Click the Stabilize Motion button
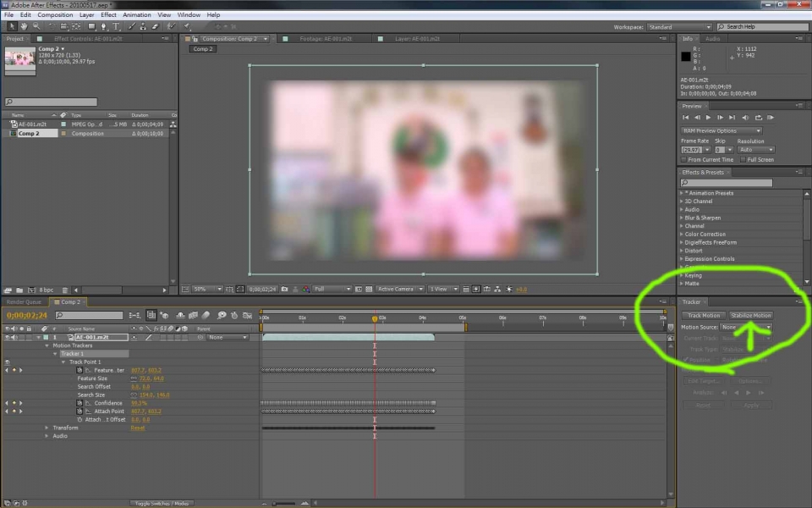Image resolution: width=812 pixels, height=508 pixels. pyautogui.click(x=751, y=315)
